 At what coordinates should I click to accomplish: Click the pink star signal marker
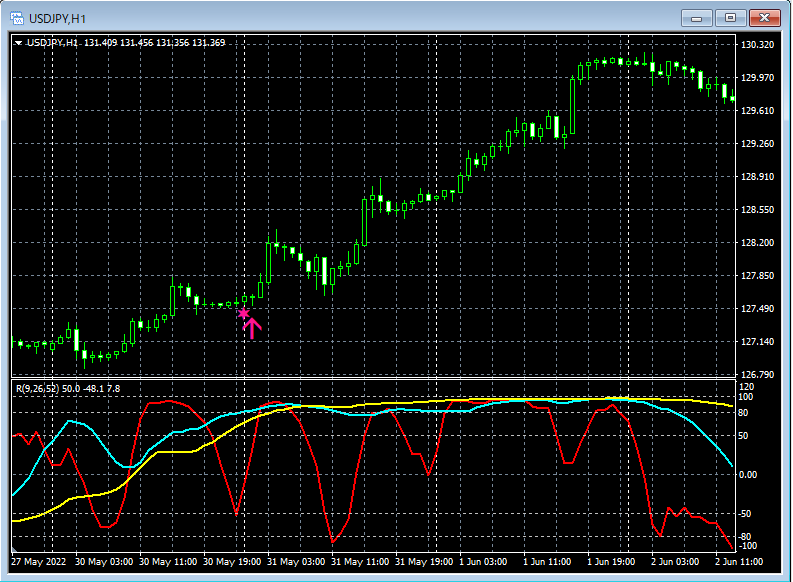[x=243, y=313]
